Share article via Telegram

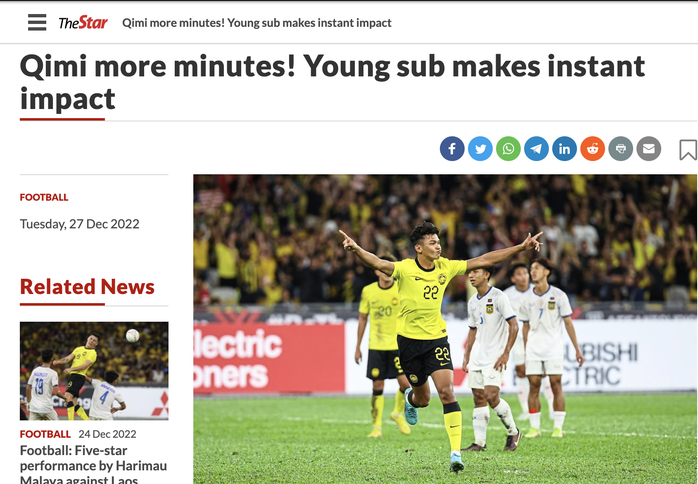coord(536,149)
